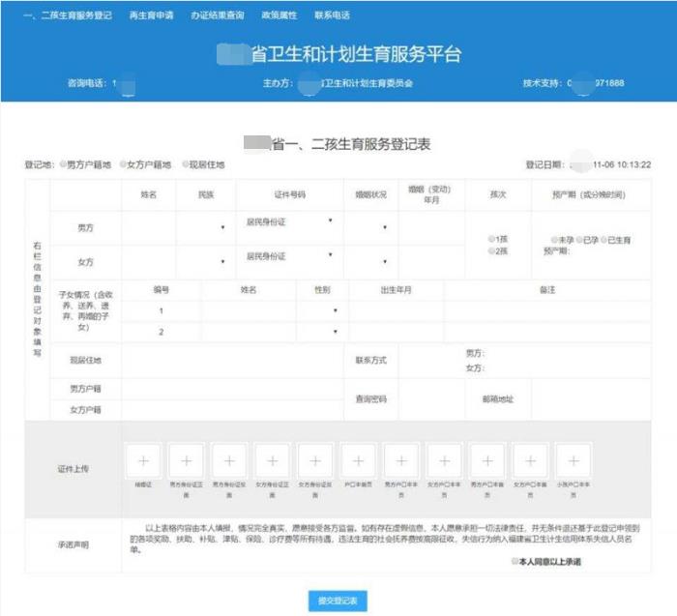The image size is (677, 616).
Task: Open the 联系电话 link in header
Action: [332, 15]
